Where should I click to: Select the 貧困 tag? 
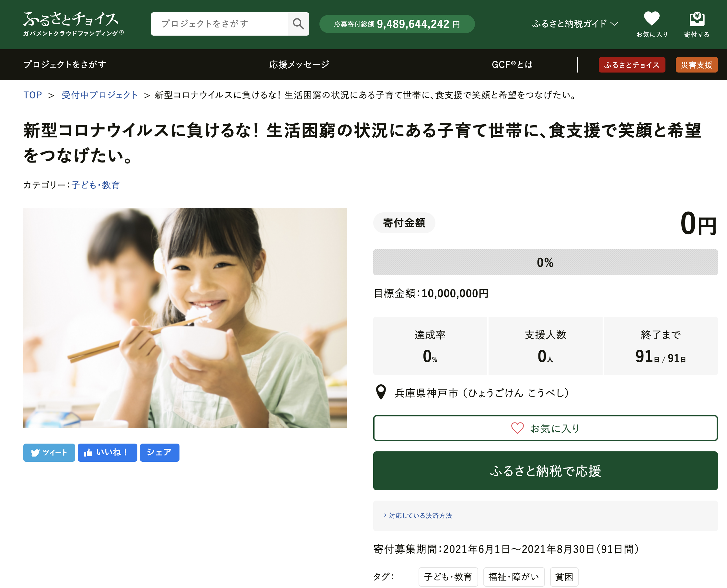tap(564, 577)
